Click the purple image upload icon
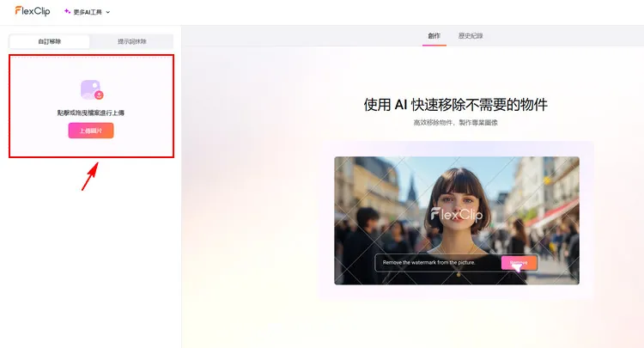This screenshot has height=348, width=644. click(90, 89)
